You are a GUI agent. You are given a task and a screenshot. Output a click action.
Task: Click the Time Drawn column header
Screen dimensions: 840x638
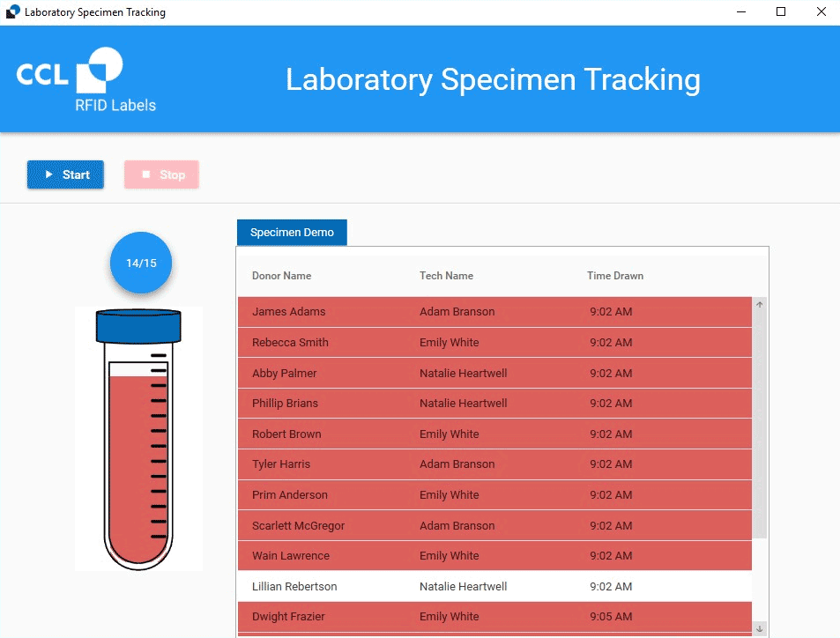614,276
